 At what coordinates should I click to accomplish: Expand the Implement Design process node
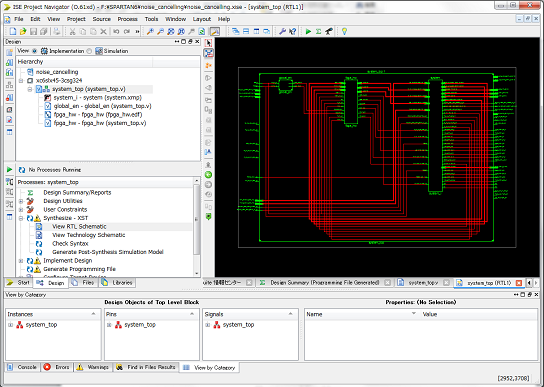(x=21, y=261)
